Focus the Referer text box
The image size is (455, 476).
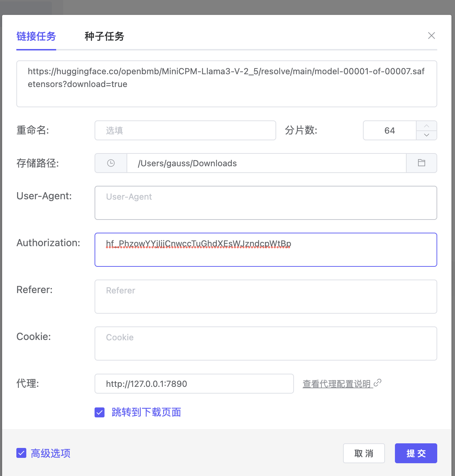point(266,297)
